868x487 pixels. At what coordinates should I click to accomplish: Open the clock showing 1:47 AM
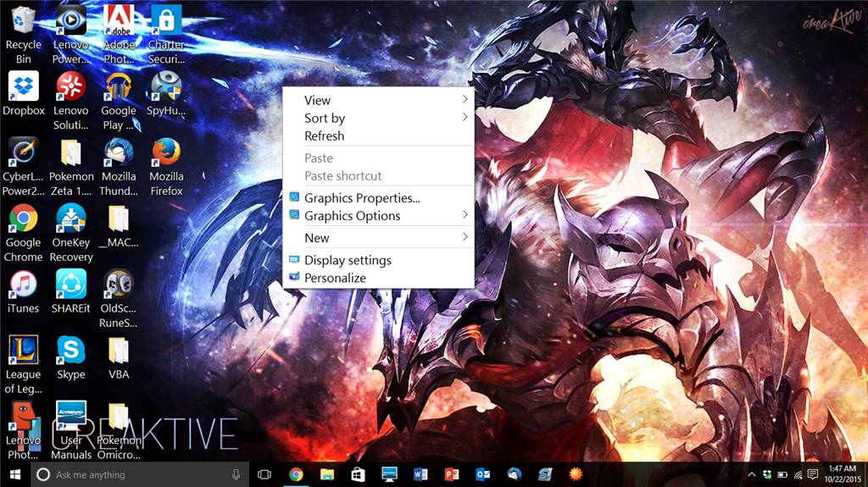[843, 474]
